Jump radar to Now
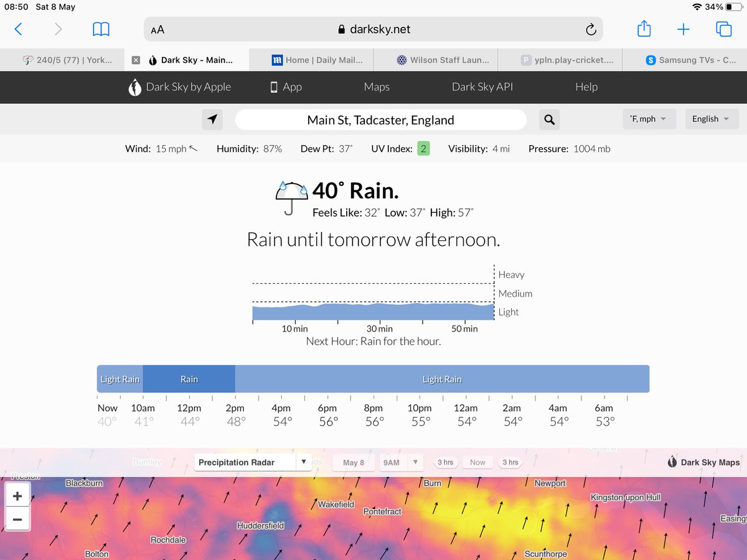Screen dimensions: 747x560 coord(477,462)
